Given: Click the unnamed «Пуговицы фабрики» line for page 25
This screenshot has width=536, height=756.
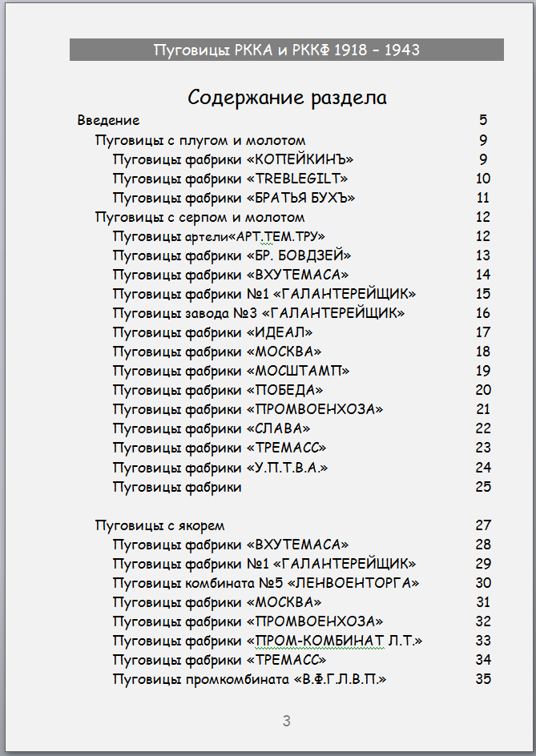Looking at the screenshot, I should pos(177,488).
